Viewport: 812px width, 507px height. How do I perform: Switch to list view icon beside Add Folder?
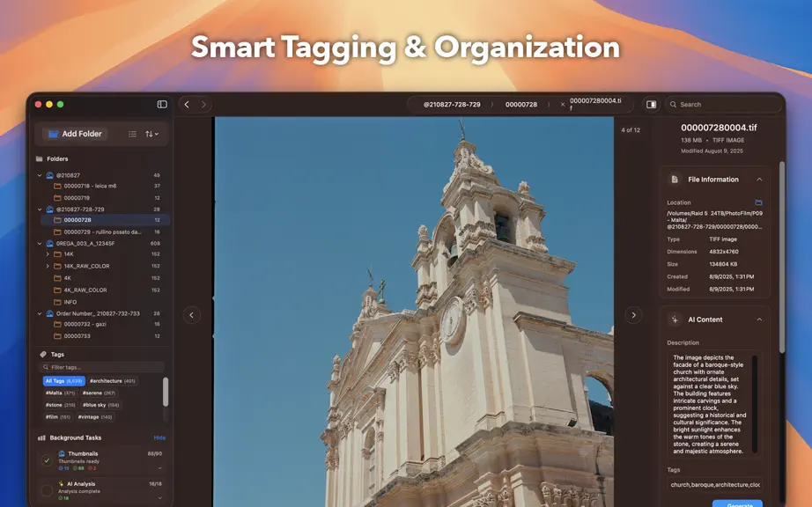click(133, 134)
